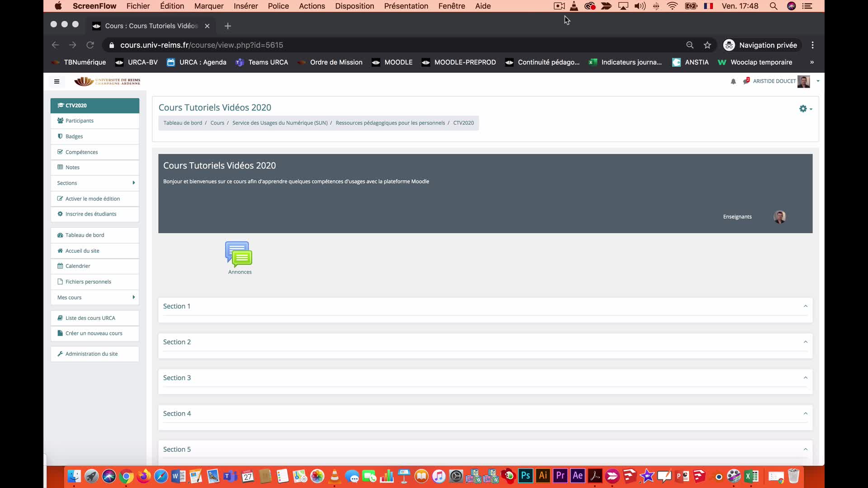Collapse Section 3 using its chevron

click(x=805, y=378)
